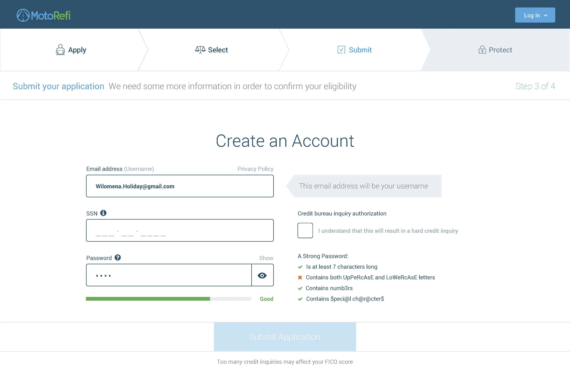Go to the Select step tab
The width and height of the screenshot is (570, 392).
[212, 50]
